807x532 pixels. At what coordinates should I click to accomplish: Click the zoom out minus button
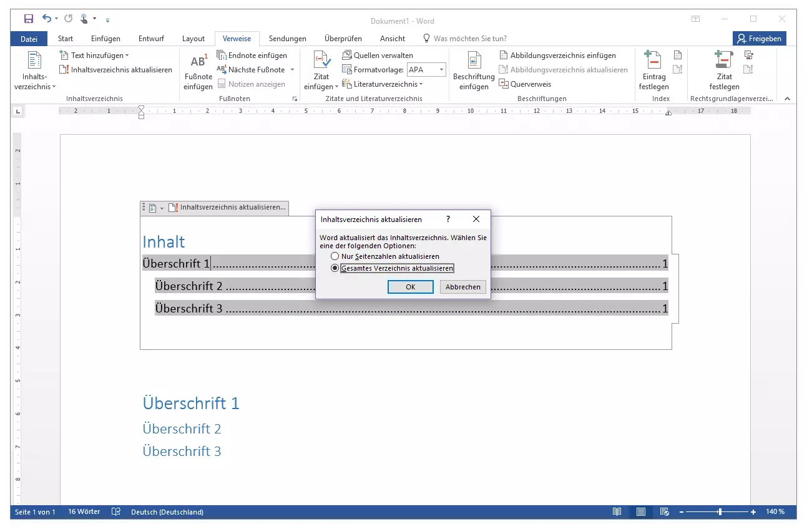point(682,512)
